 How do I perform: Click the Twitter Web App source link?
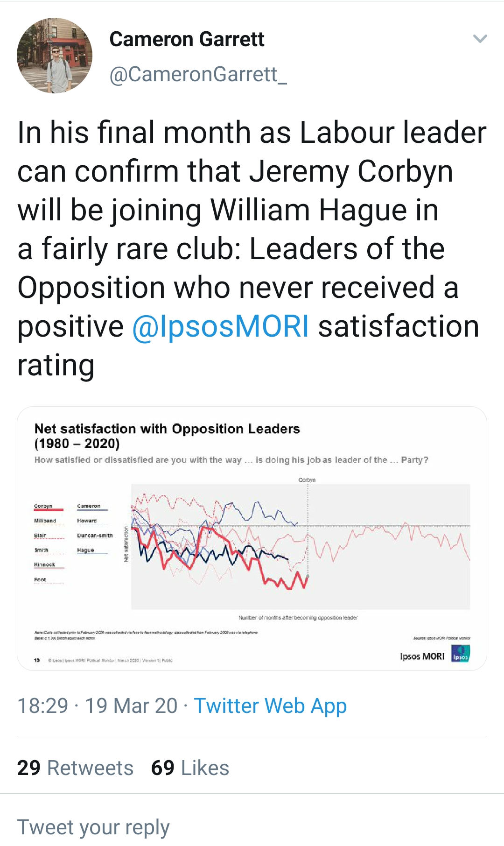[x=270, y=705]
